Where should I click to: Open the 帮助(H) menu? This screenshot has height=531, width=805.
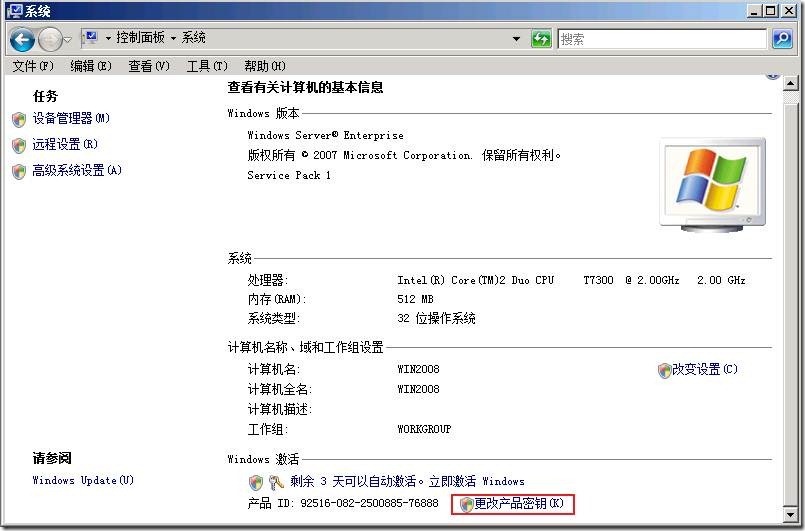tap(265, 66)
